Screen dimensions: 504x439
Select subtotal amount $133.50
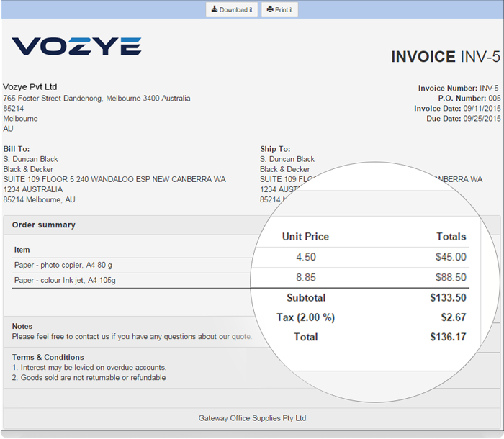449,298
